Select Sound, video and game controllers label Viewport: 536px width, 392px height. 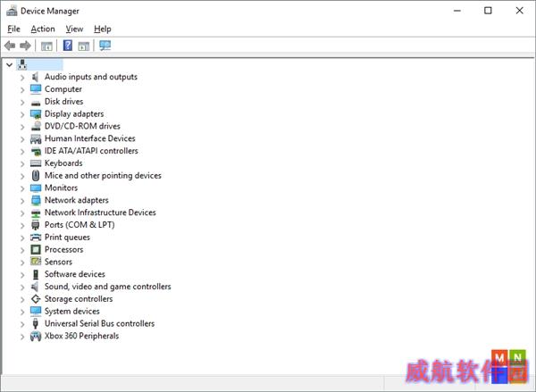(108, 287)
